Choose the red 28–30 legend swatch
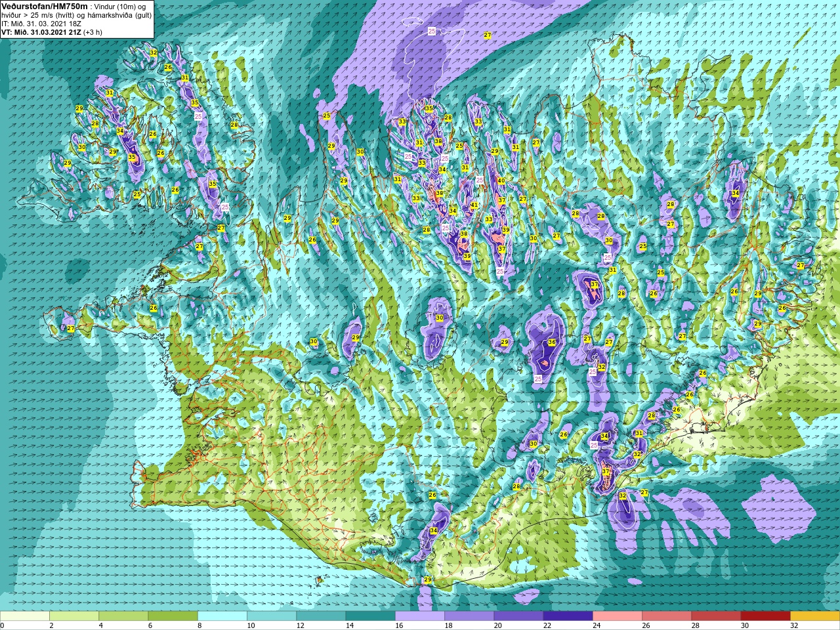Screen dimensions: 840x630 (x=716, y=616)
